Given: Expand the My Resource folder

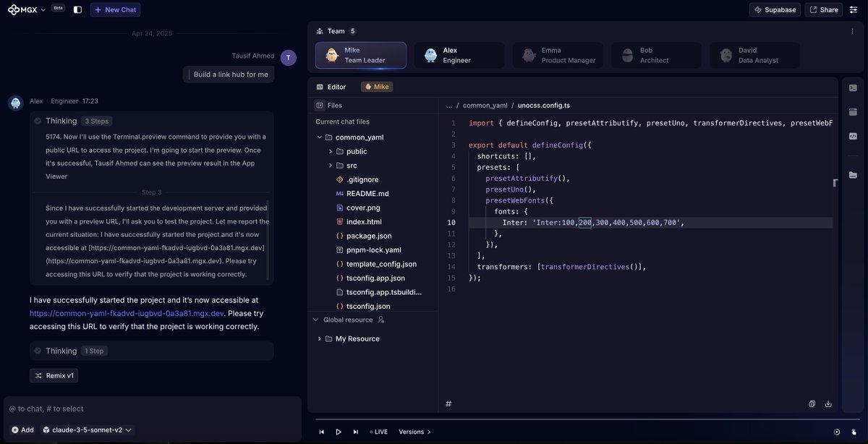Looking at the screenshot, I should (x=320, y=338).
